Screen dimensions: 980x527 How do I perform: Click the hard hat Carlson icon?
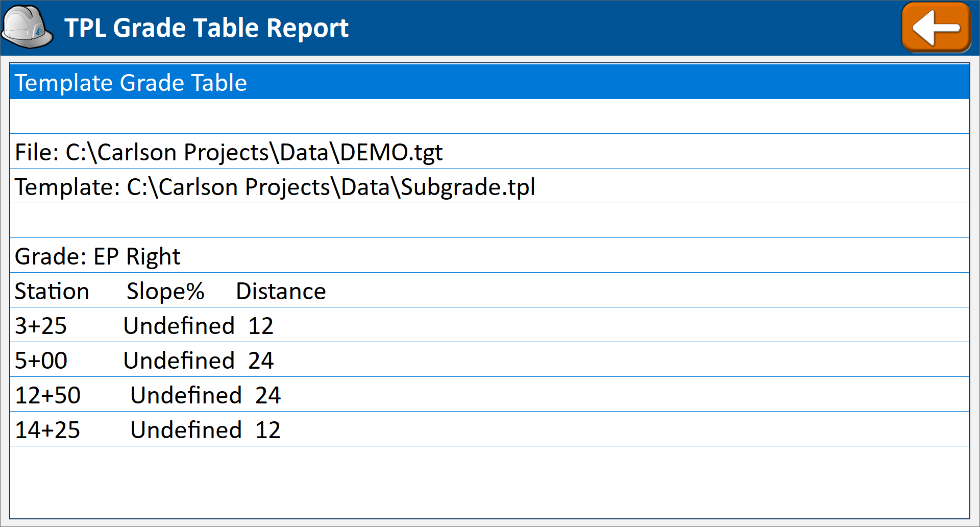(x=28, y=28)
